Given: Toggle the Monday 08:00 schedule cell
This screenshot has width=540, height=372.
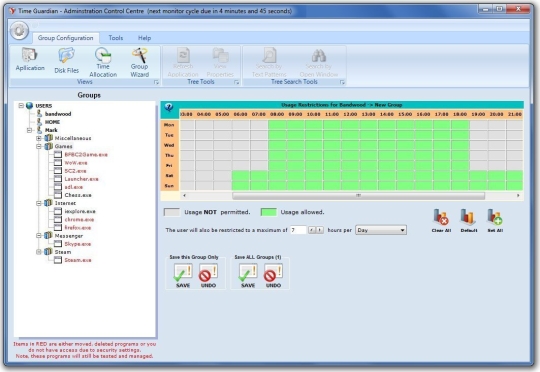Looking at the screenshot, I should (x=277, y=125).
